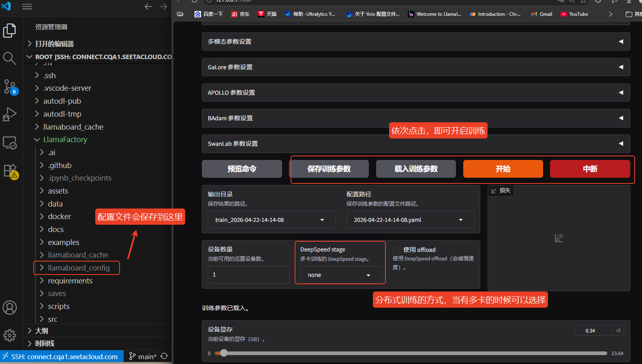642x364 pixels.
Task: Click the orange Start button
Action: pyautogui.click(x=503, y=169)
